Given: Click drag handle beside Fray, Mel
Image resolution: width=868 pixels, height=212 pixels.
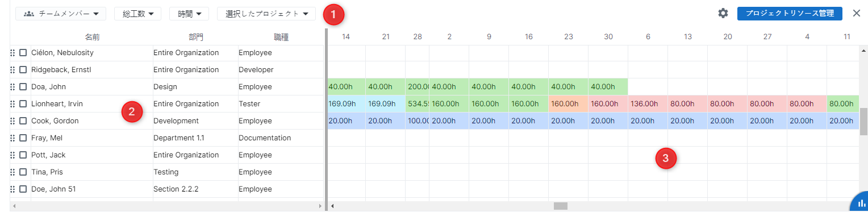Looking at the screenshot, I should click(x=12, y=138).
